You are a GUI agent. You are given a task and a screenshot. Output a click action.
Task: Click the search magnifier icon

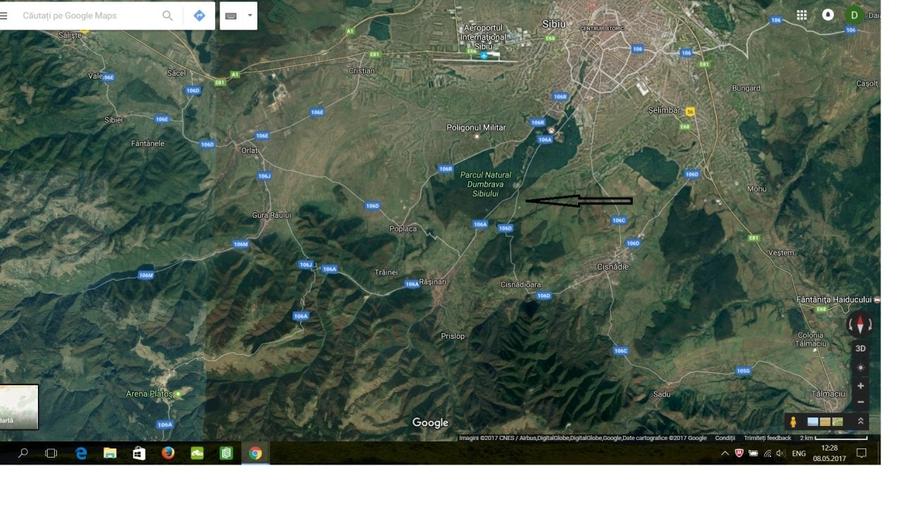pyautogui.click(x=167, y=15)
